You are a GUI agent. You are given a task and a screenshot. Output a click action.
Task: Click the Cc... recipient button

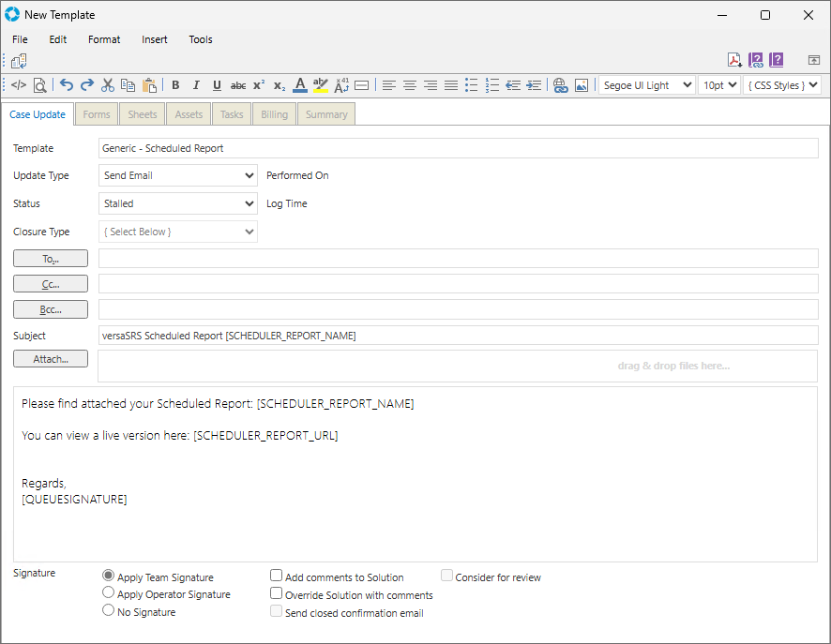pos(51,284)
